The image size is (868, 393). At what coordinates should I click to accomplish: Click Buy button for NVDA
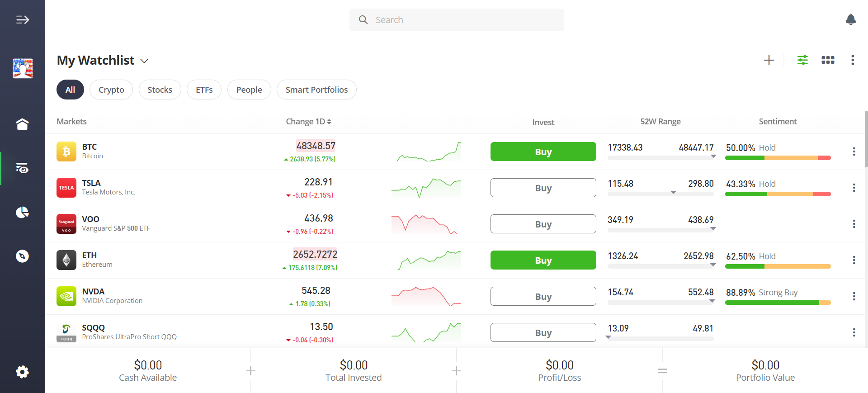[543, 296]
